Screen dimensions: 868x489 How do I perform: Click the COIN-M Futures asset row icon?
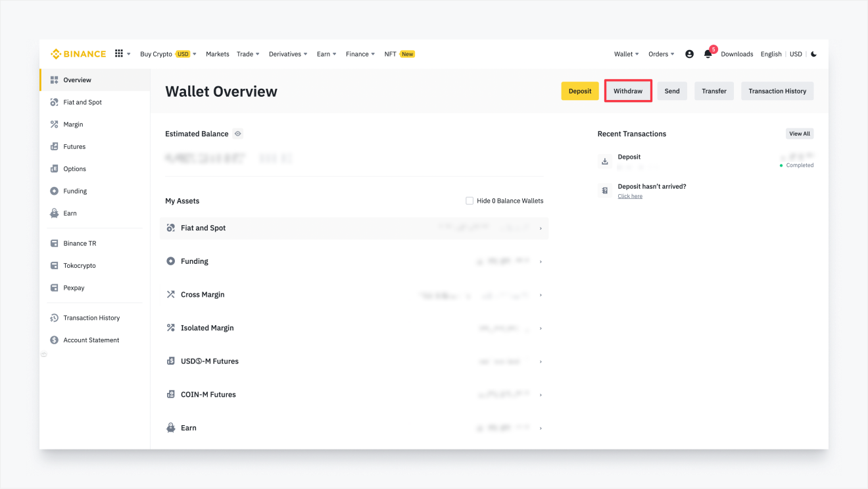click(171, 394)
